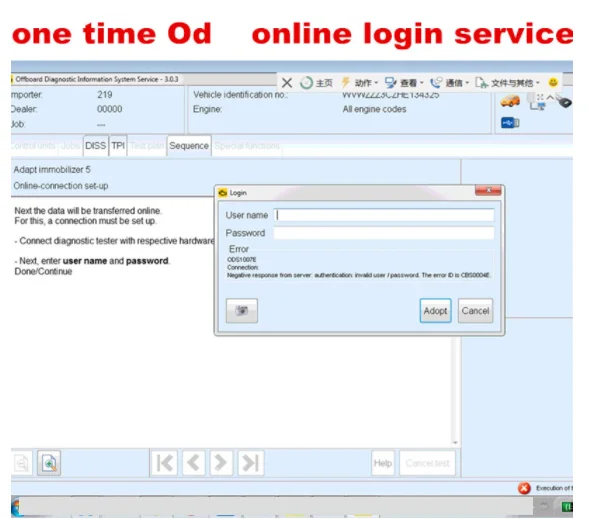Click the Cancel button in the Login dialog
This screenshot has width=611, height=519.
pos(475,311)
